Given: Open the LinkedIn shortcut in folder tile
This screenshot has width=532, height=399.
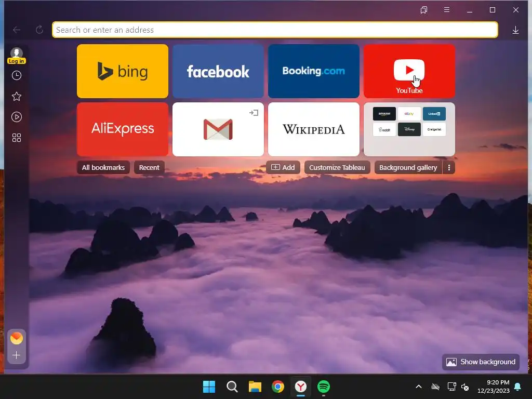Looking at the screenshot, I should coord(434,114).
